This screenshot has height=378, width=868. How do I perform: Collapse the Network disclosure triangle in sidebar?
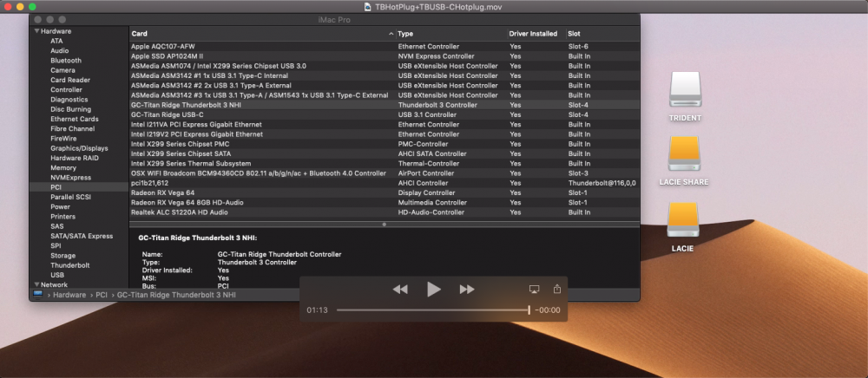click(x=36, y=284)
